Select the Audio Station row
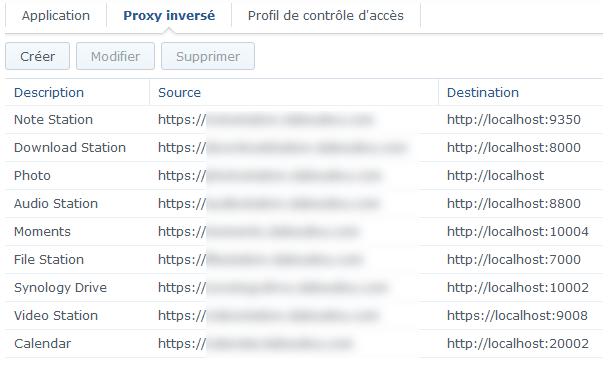The image size is (603, 366). click(304, 204)
